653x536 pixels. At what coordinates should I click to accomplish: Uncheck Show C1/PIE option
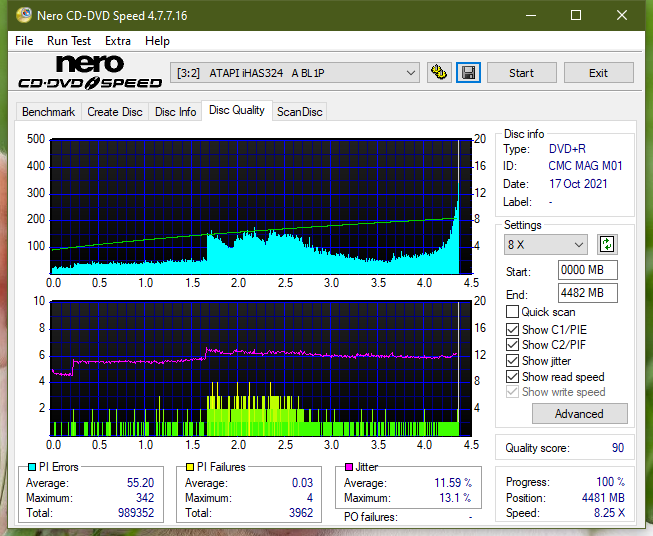pyautogui.click(x=512, y=329)
